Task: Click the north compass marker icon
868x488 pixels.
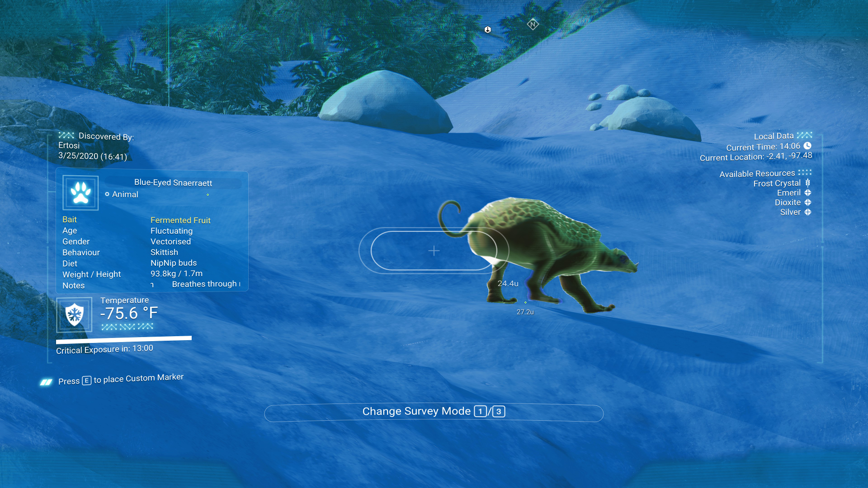Action: (533, 24)
